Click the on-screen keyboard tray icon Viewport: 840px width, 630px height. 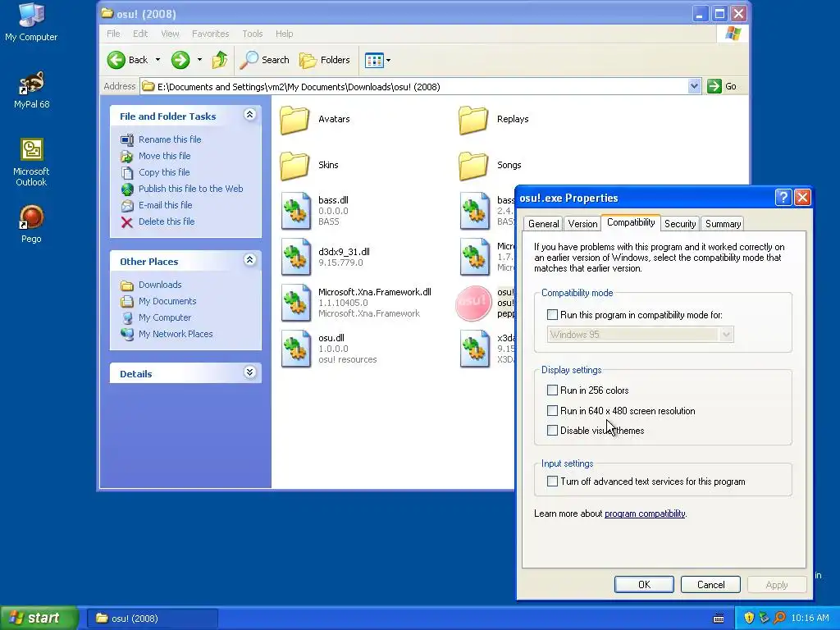pyautogui.click(x=719, y=619)
